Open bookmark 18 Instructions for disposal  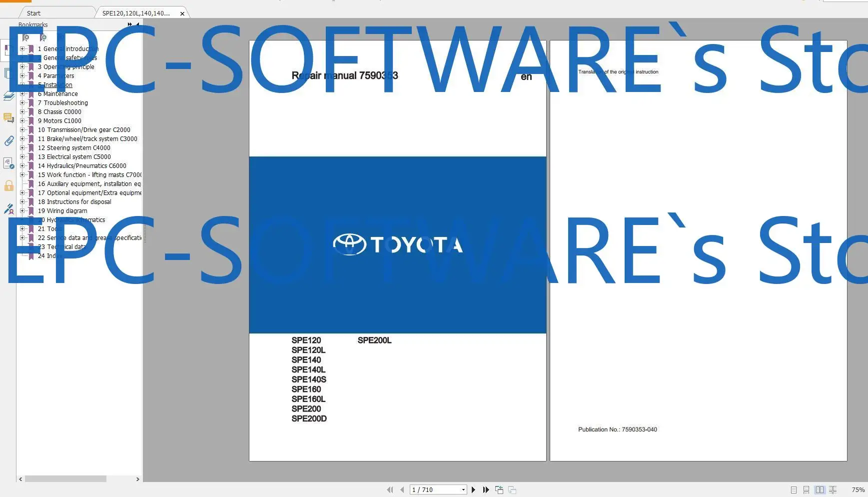pos(74,202)
